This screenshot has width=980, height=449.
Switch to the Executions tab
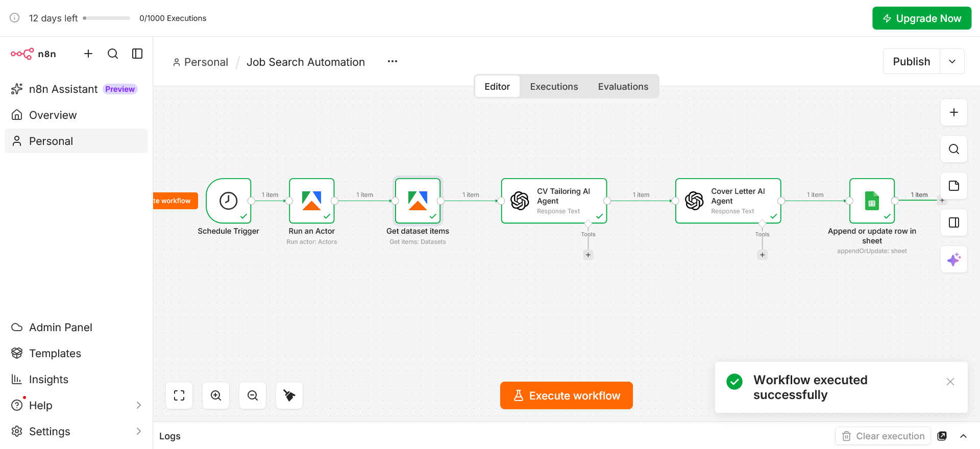pos(554,87)
